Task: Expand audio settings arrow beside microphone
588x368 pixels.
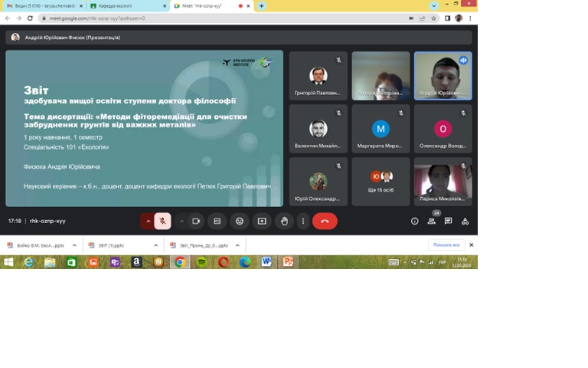Action: 149,221
